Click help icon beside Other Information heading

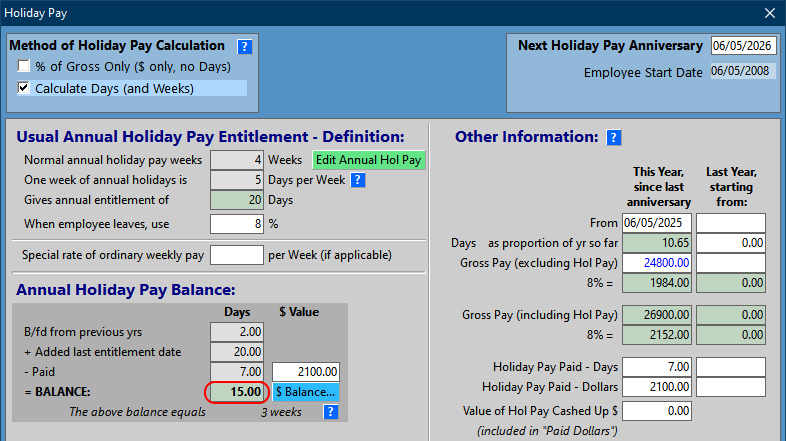[614, 137]
